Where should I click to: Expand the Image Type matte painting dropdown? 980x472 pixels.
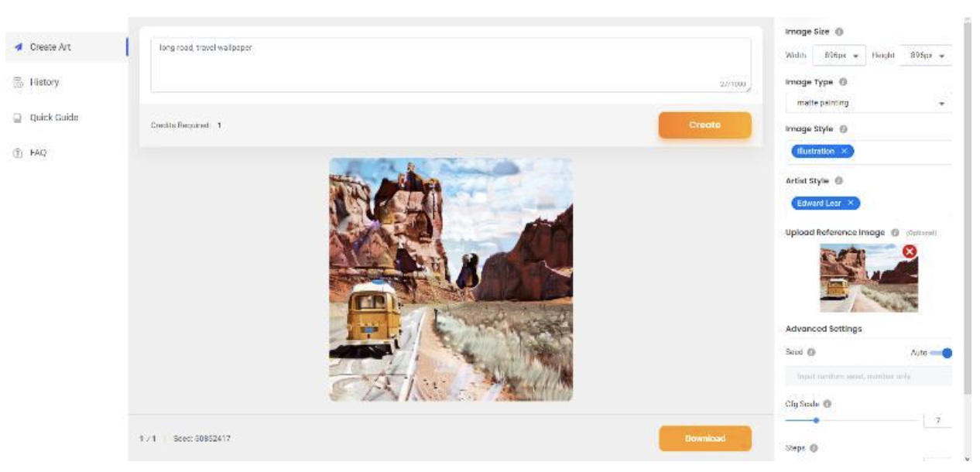point(869,103)
